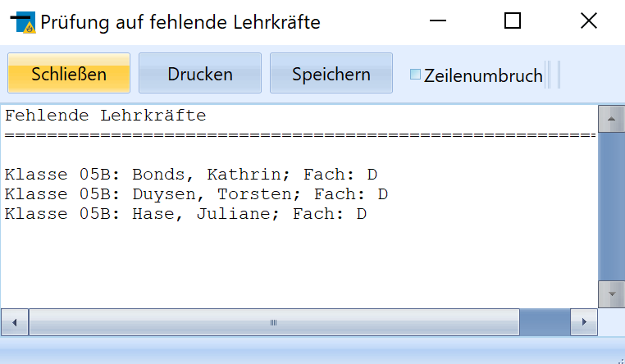Toggle the Zeilenumbruch checkbox
The height and width of the screenshot is (364, 625).
[415, 75]
